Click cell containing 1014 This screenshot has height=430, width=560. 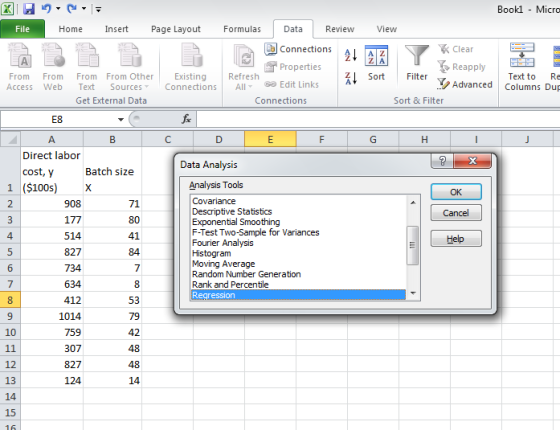click(x=52, y=316)
